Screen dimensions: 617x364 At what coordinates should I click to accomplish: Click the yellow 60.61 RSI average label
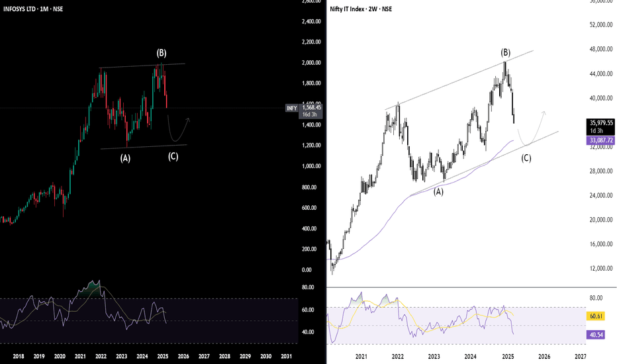596,316
